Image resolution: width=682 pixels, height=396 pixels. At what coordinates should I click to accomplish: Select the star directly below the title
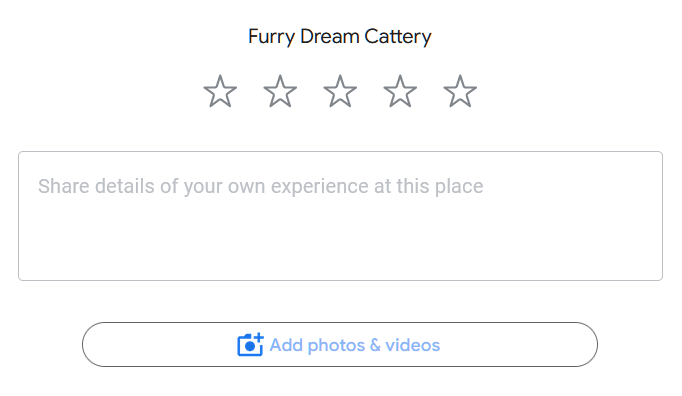click(340, 91)
